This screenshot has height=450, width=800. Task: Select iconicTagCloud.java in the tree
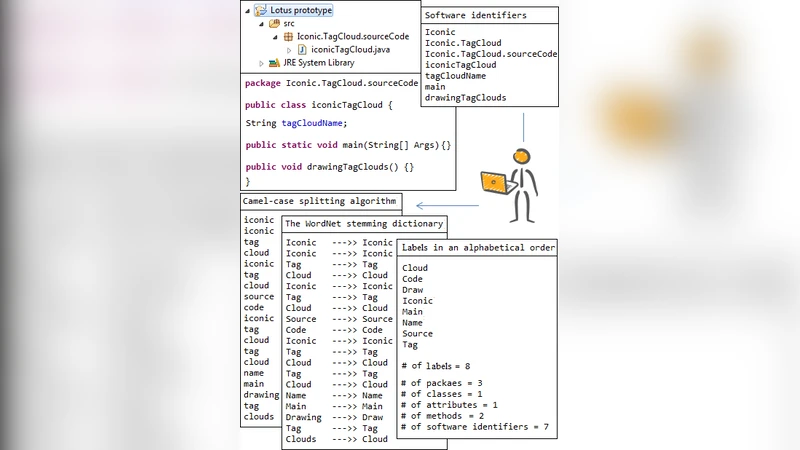(349, 49)
